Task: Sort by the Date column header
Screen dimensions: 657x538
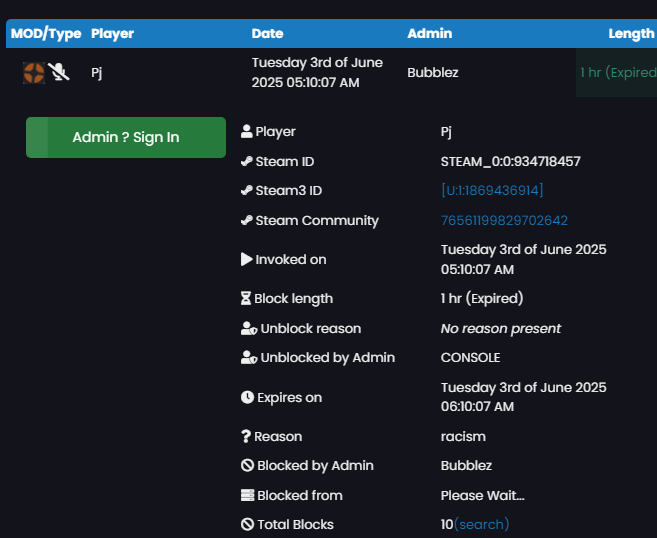Action: coord(267,34)
